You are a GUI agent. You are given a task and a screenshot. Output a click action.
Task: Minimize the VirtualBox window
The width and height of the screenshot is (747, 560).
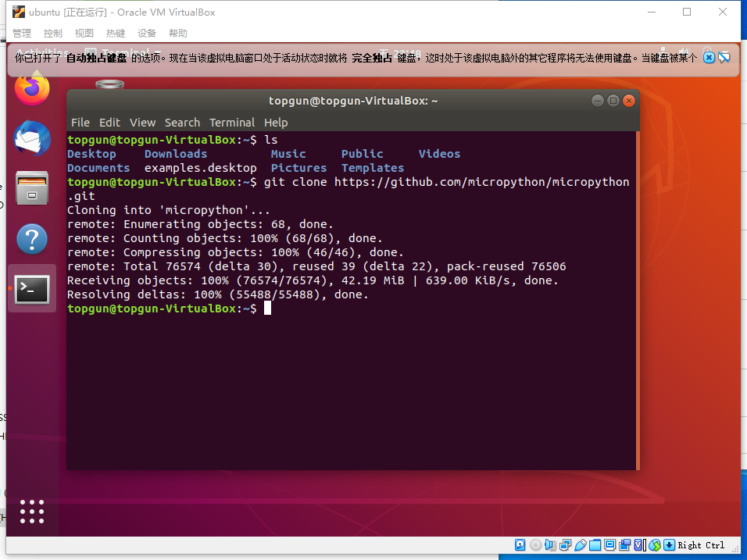(x=652, y=12)
